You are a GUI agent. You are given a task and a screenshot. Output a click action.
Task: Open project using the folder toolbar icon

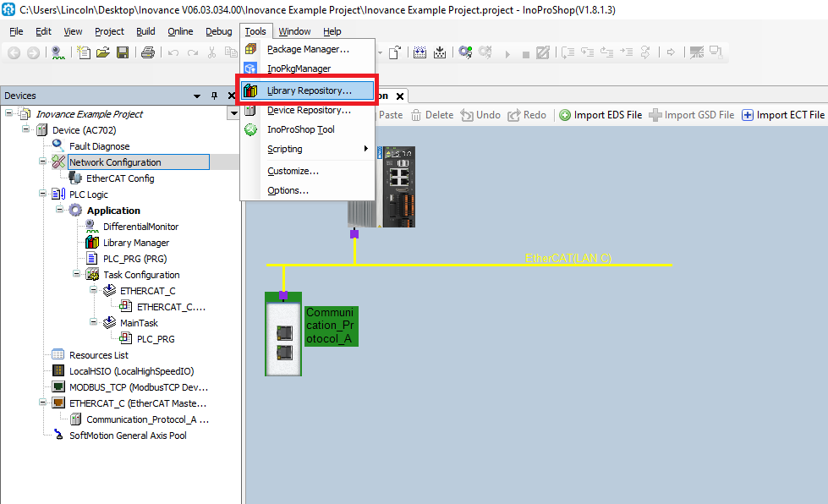tap(103, 52)
